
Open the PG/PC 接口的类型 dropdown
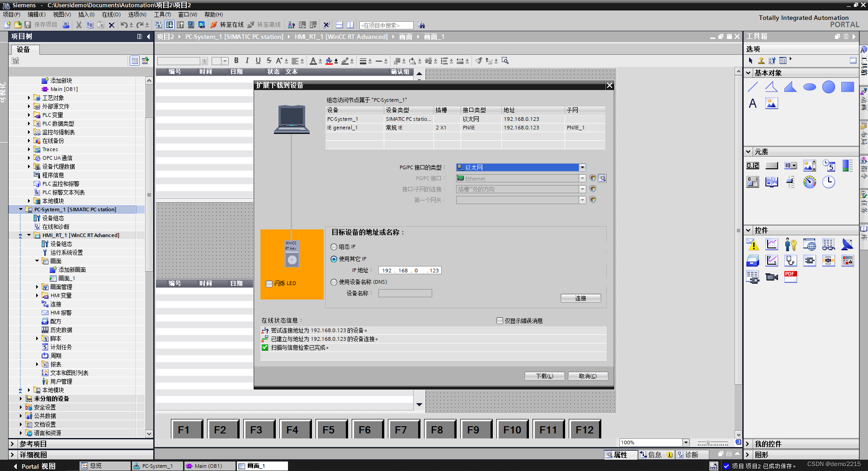[582, 167]
